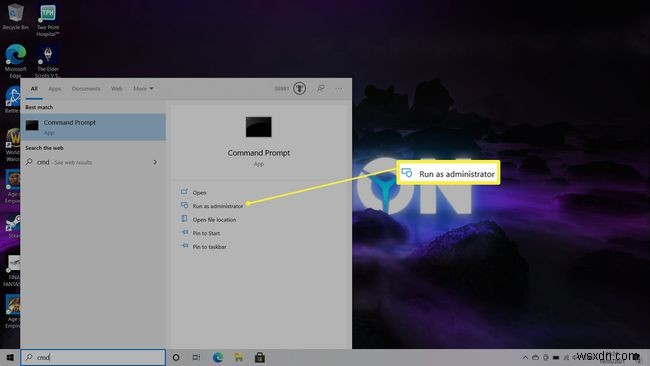Click the search feedback icon
Viewport: 650px width, 366px height.
320,88
